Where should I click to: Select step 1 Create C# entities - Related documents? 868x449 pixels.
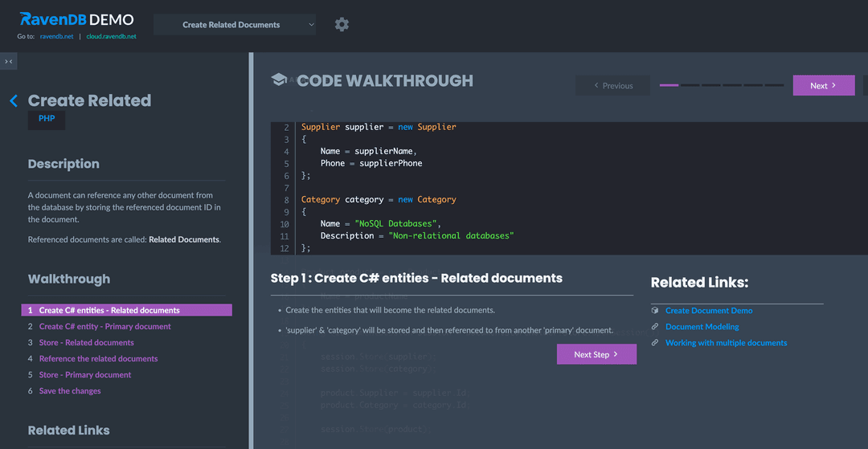pos(127,310)
